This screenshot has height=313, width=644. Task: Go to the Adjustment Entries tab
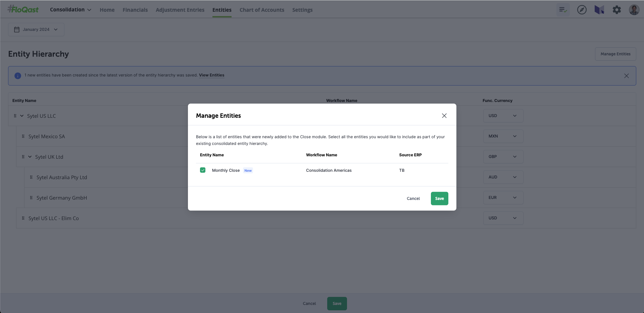[180, 10]
